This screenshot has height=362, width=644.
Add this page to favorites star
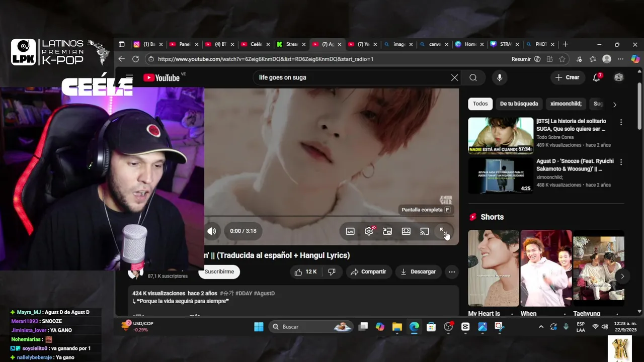[x=562, y=59]
